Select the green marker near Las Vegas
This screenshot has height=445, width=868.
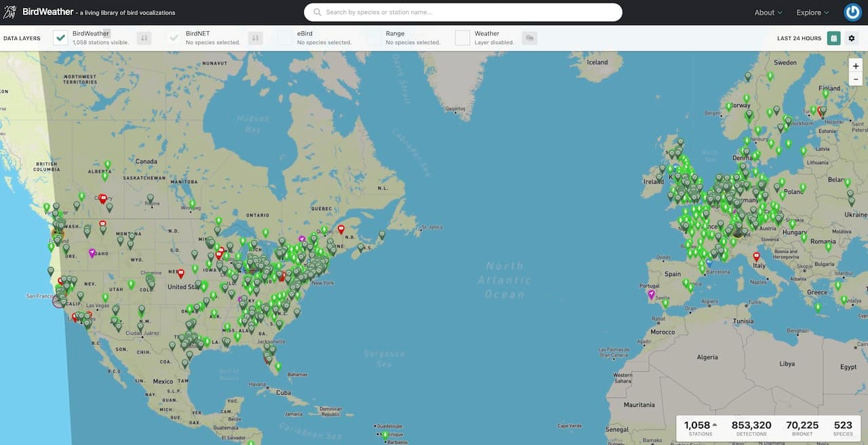coord(105,297)
